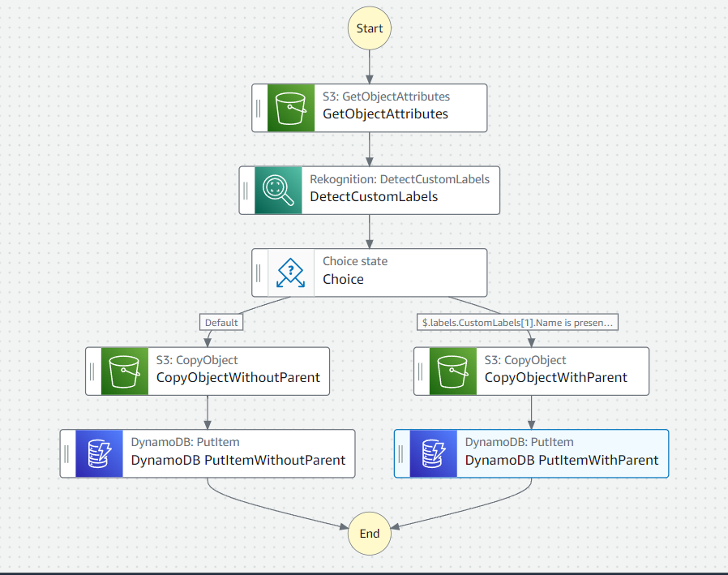Click the Rekognition magnifier icon on DetectCustomLabels
Image resolution: width=728 pixels, height=575 pixels.
[278, 191]
